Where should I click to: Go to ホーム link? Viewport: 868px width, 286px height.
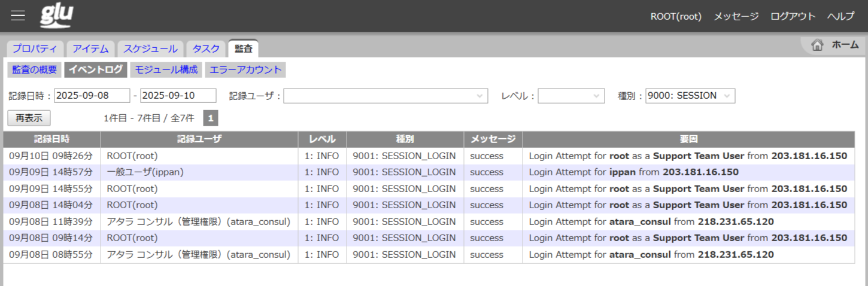pyautogui.click(x=845, y=45)
